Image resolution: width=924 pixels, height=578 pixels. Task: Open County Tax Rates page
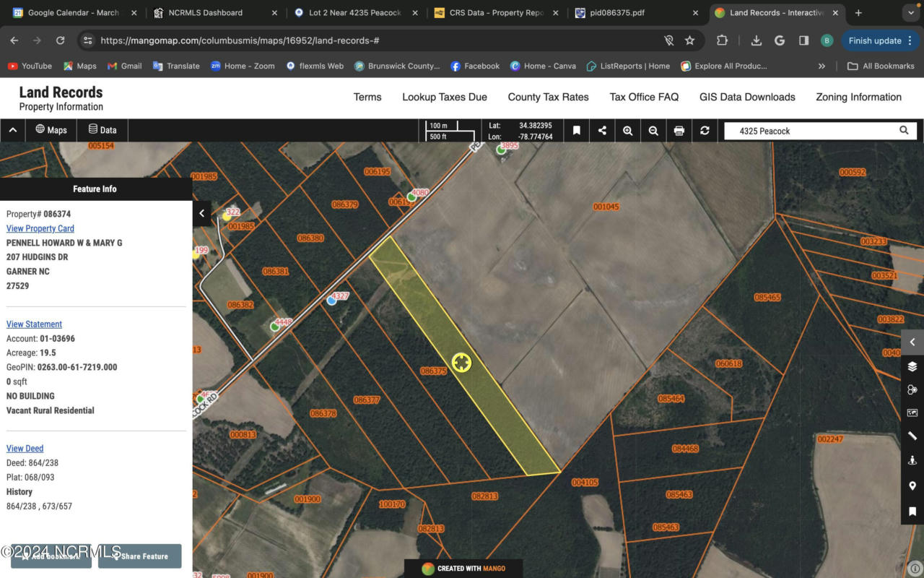(x=549, y=97)
